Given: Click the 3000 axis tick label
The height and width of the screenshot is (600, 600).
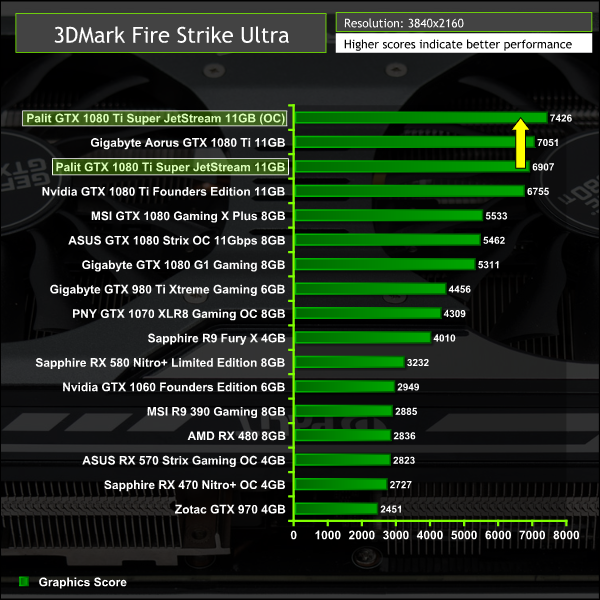Looking at the screenshot, I should coord(396,535).
